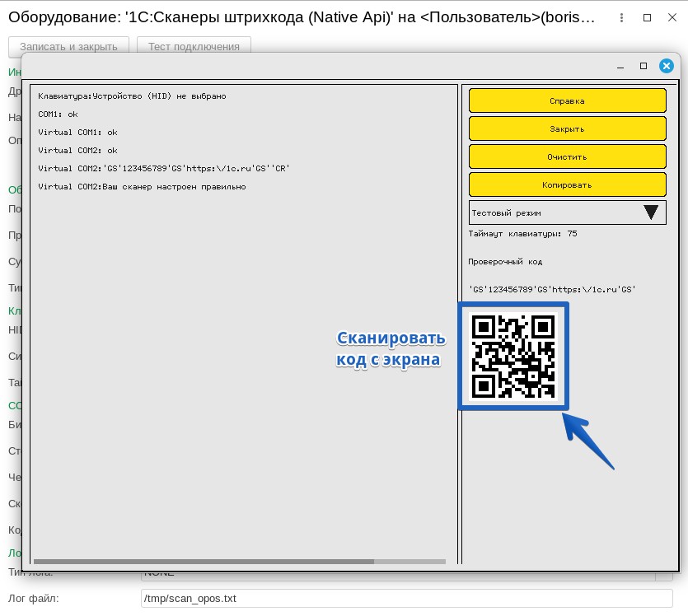
Task: Click the 'Клавиатура: Устройство (HID) не выбрано' line
Action: point(132,96)
